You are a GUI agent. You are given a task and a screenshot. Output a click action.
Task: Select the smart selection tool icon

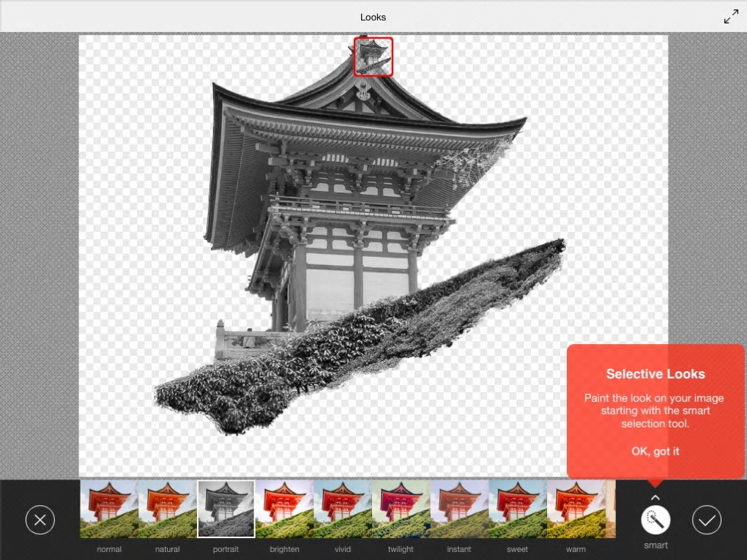655,520
